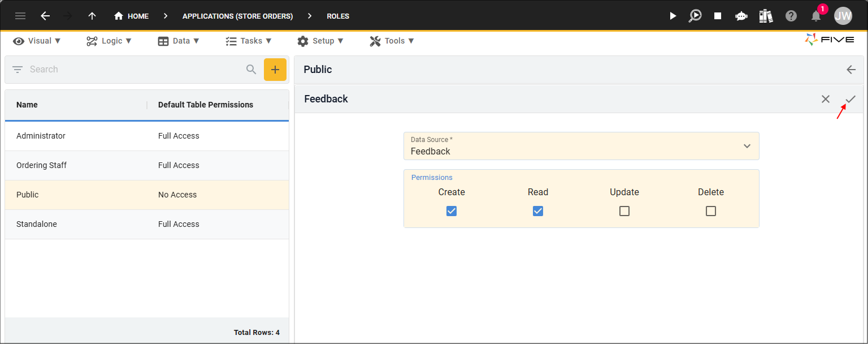Click the ROLES breadcrumb

pyautogui.click(x=338, y=16)
